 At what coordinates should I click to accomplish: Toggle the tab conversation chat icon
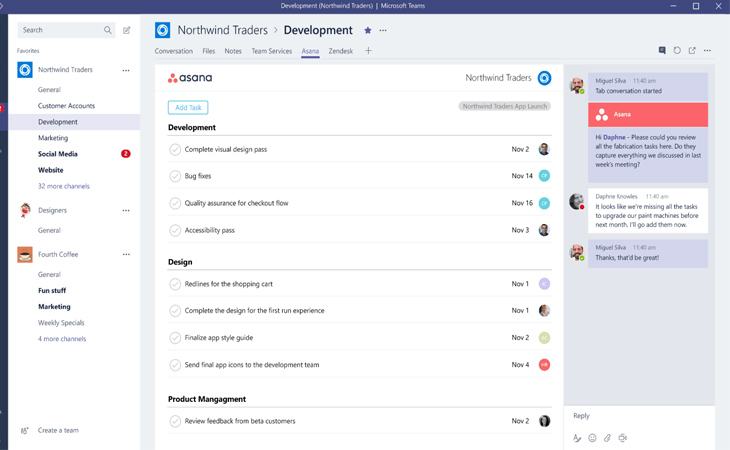[x=662, y=50]
